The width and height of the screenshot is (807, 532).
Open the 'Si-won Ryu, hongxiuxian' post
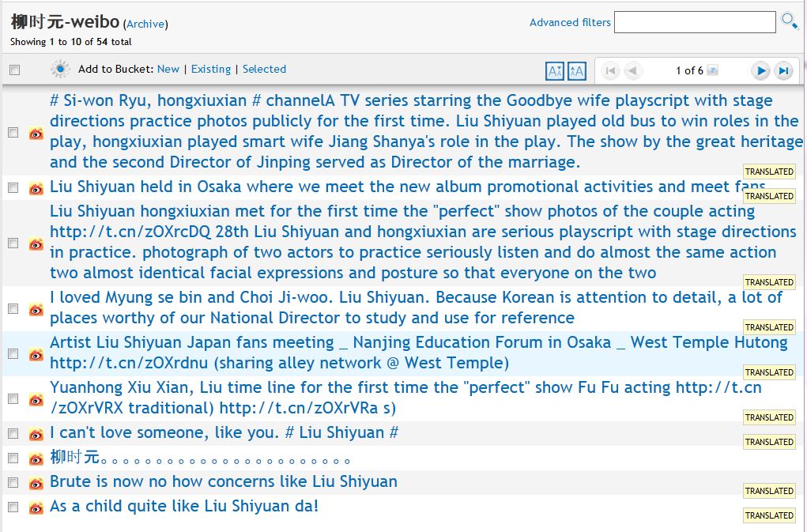pos(426,131)
